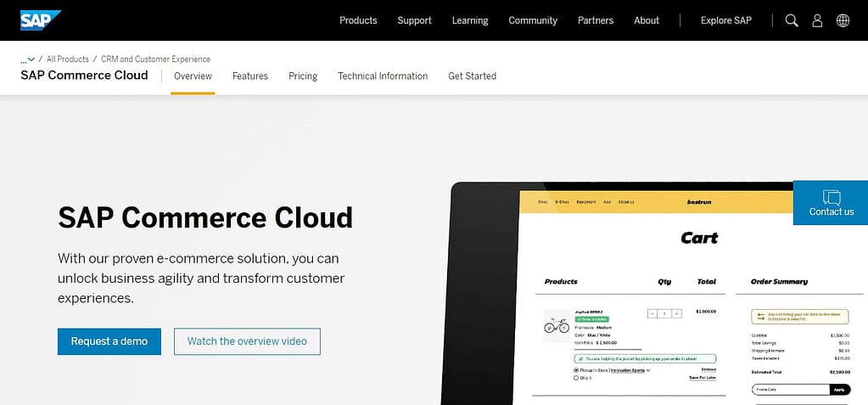
Task: Open the Products menu
Action: [358, 20]
